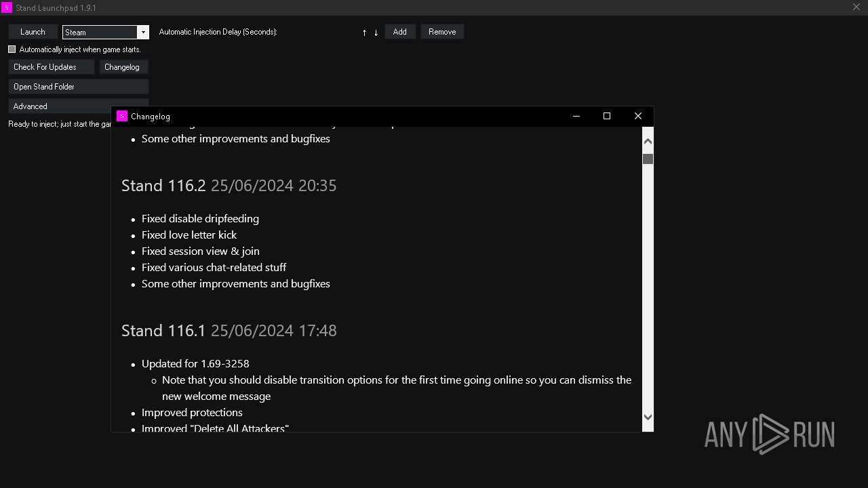Click the Add button
This screenshot has height=488, width=868.
tap(400, 32)
